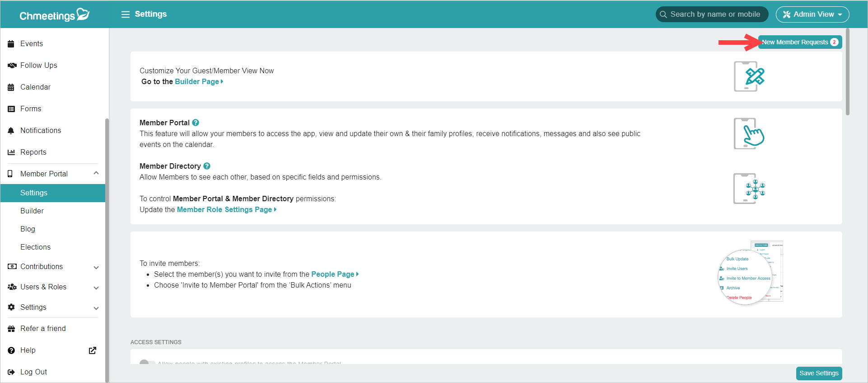Viewport: 868px width, 383px height.
Task: Click the Settings gear icon in sidebar
Action: pyautogui.click(x=11, y=307)
